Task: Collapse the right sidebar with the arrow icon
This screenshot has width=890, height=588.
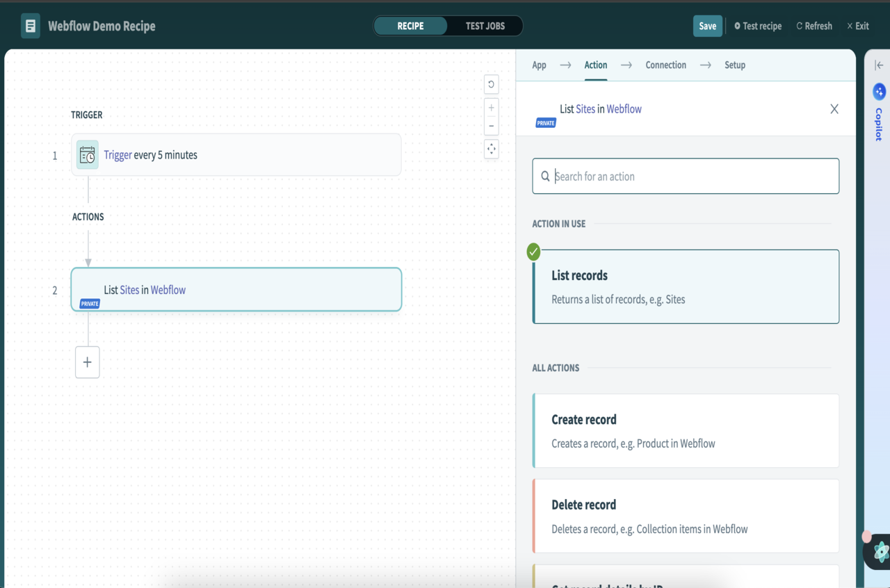Action: (879, 65)
